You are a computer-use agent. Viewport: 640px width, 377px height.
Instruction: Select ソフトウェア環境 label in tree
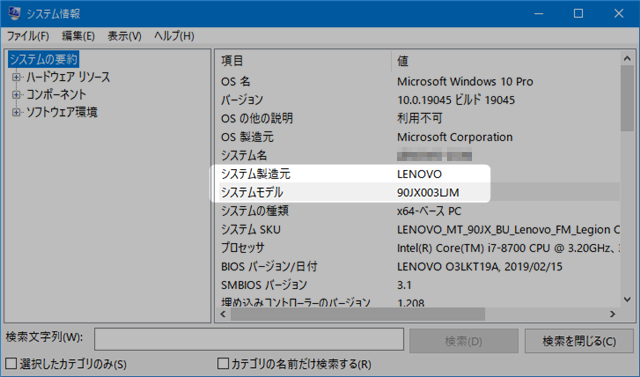[x=62, y=112]
